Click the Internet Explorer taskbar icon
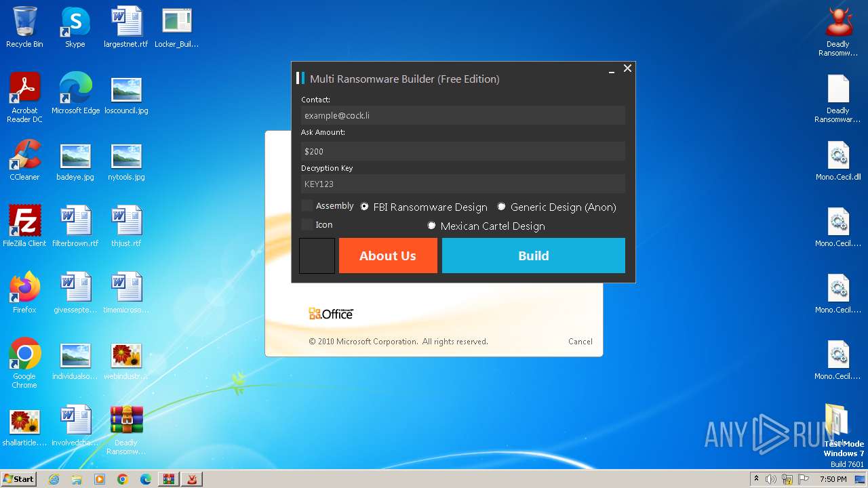 click(x=54, y=479)
